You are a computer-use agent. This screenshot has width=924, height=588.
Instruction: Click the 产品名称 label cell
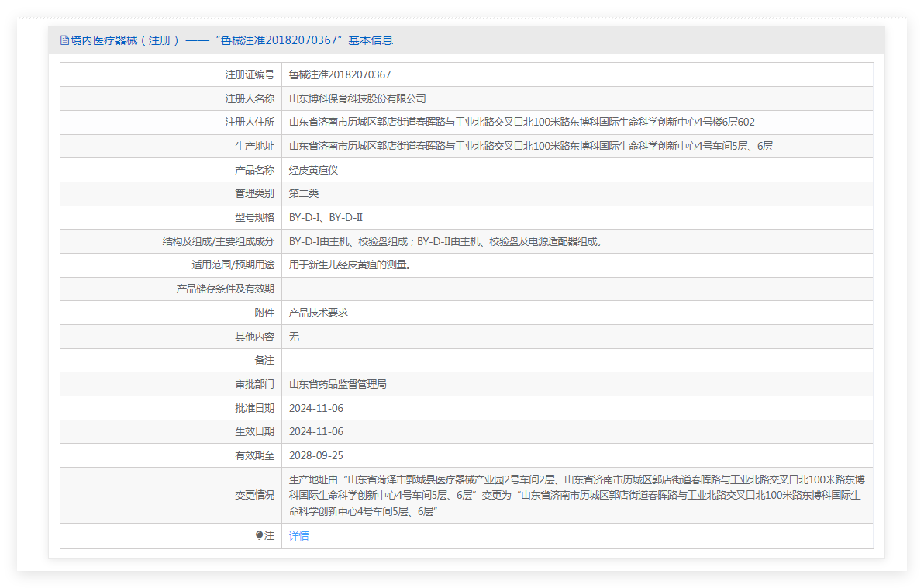pos(171,170)
